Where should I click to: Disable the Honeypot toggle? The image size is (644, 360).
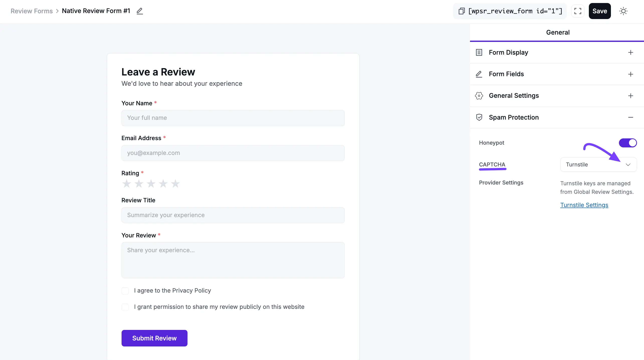627,143
